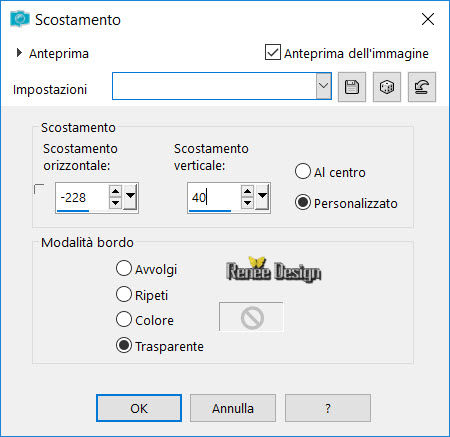Click the Annulla button
Screen dimensions: 450x437
point(233,408)
